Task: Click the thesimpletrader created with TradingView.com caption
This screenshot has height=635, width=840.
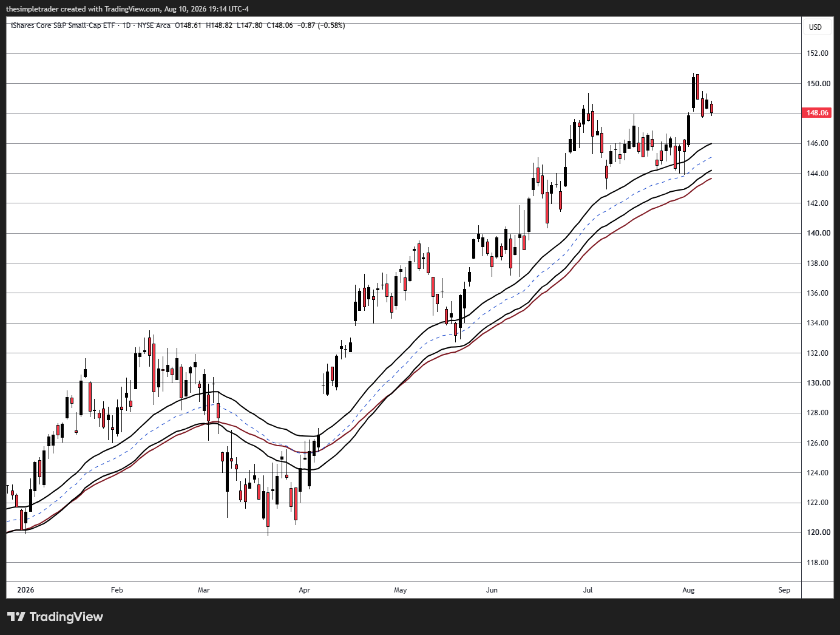Action: tap(127, 9)
